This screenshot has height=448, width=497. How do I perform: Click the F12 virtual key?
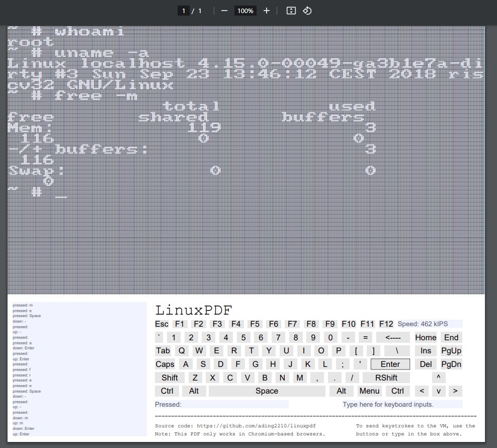tap(386, 324)
